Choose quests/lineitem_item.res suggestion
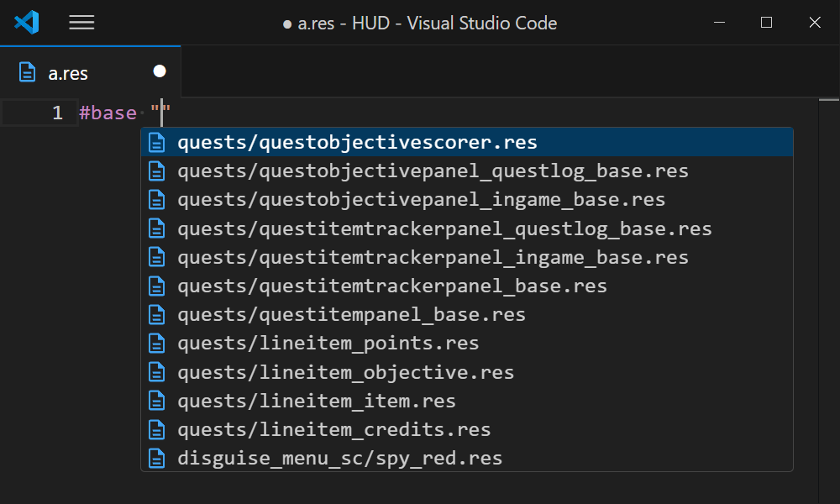Screen dimensions: 840x504 click(466, 402)
